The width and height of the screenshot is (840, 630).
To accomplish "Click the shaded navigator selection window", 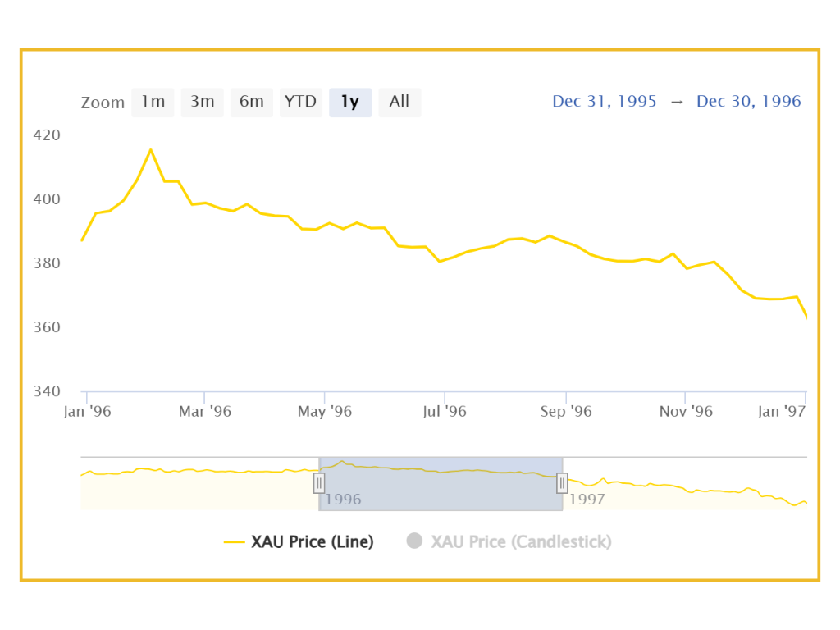I will [x=441, y=484].
